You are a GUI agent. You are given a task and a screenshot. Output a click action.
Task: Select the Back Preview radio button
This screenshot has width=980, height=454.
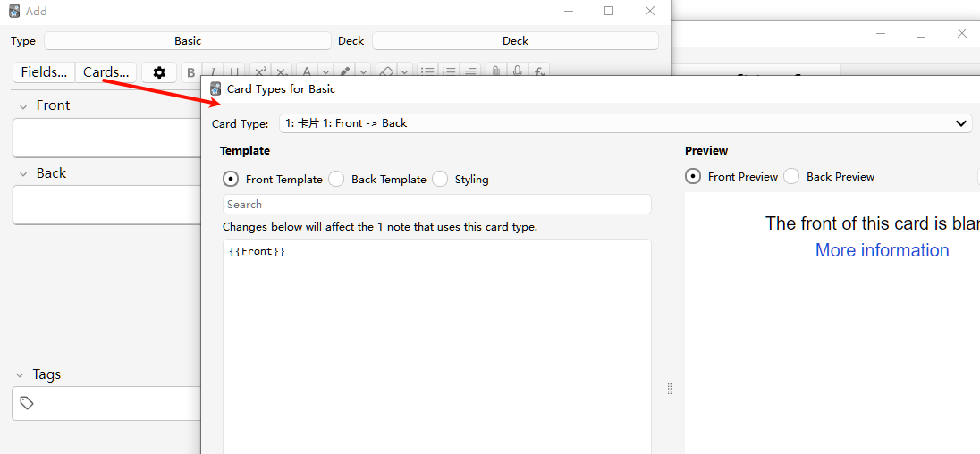[791, 177]
